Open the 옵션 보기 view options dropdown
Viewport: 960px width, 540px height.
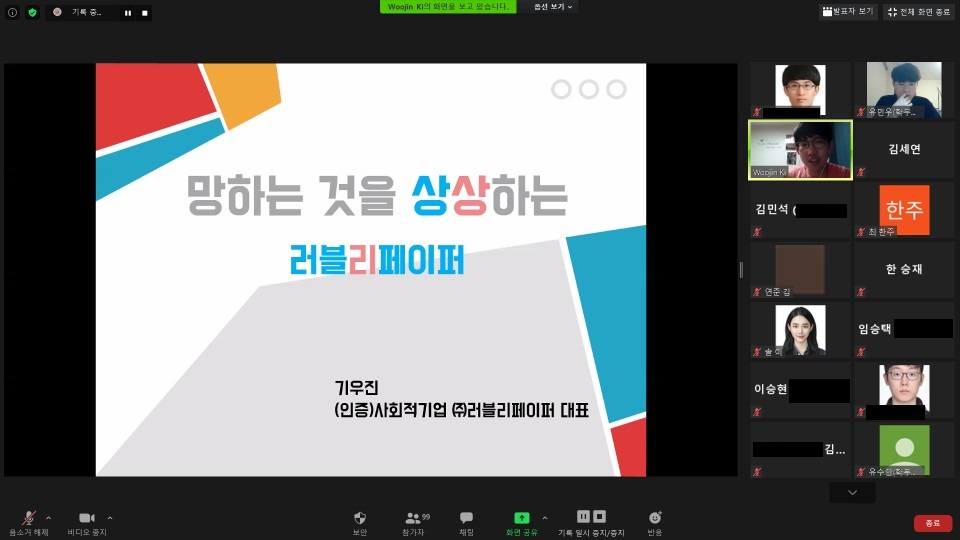[553, 7]
